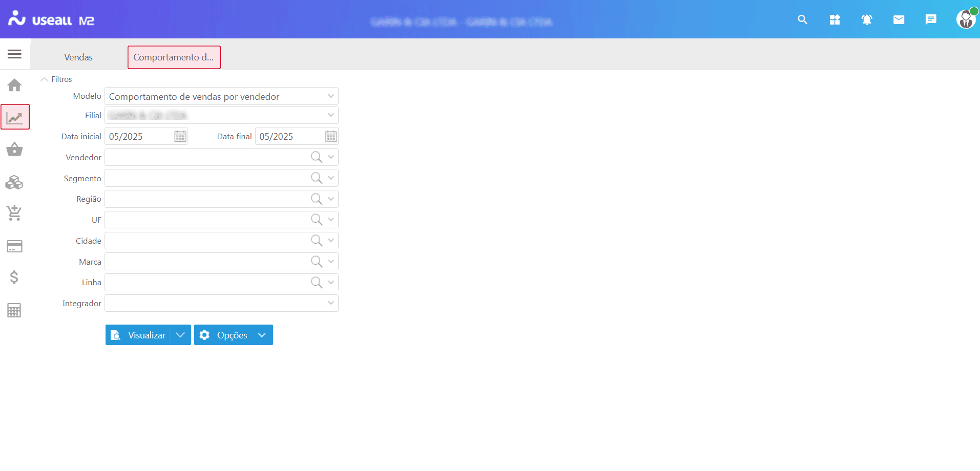
Task: Click the search magnifier in top bar
Action: coord(803,20)
